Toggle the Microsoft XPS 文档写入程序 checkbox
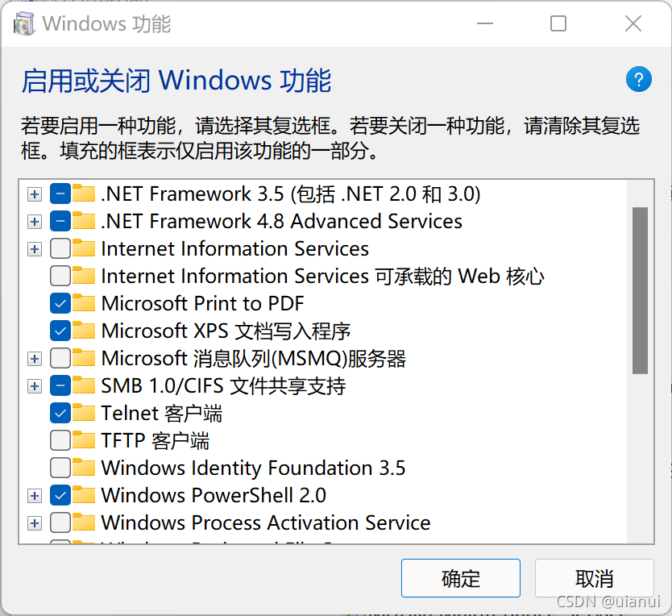The image size is (672, 616). 60,331
